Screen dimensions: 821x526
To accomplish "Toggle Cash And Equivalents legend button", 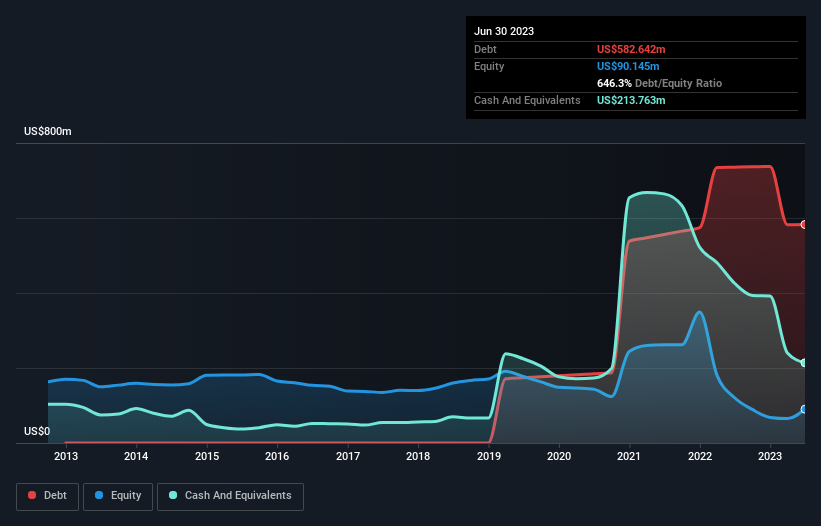I will point(230,497).
